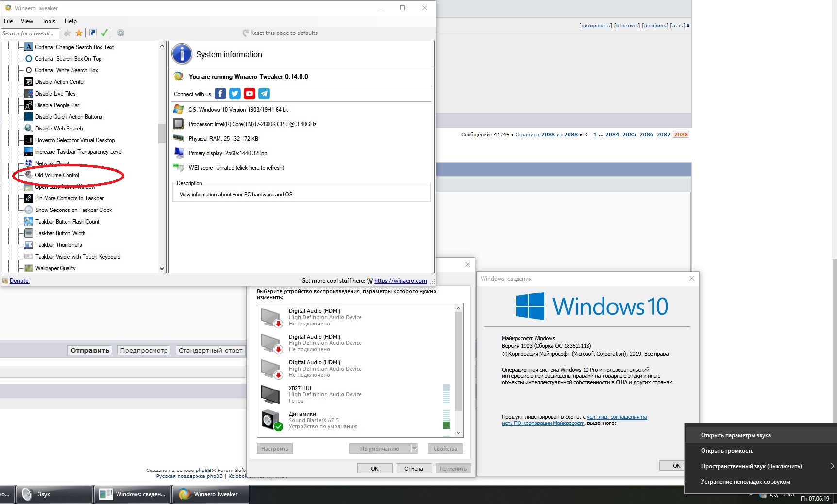Screen dimensions: 837x504
Task: Open the Twitter link icon
Action: coord(235,94)
